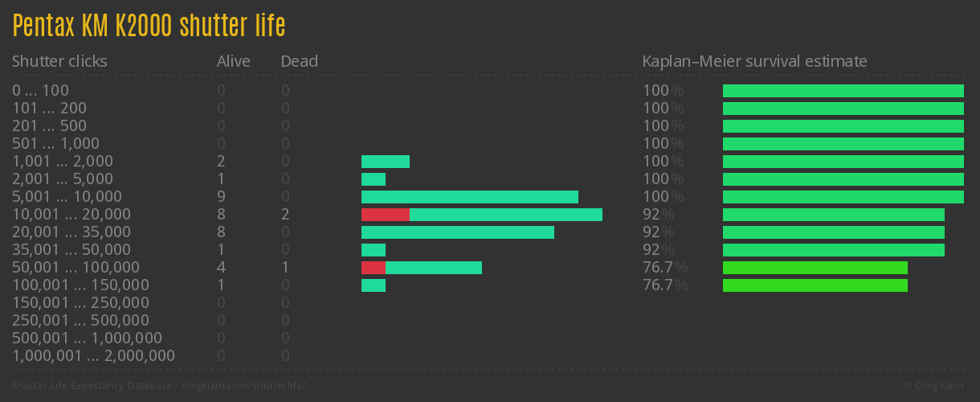The height and width of the screenshot is (402, 980).
Task: Click the Pentax KM K2000 shutter life title
Action: click(x=149, y=26)
